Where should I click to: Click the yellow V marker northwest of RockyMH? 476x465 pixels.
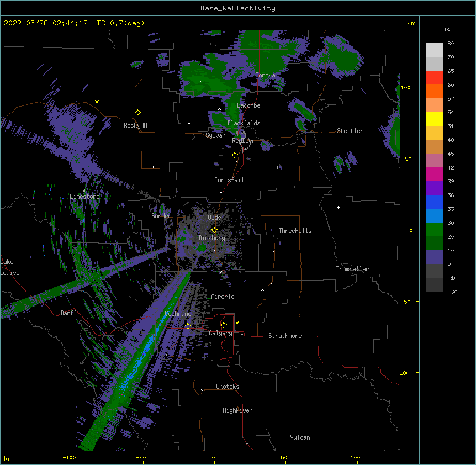[x=97, y=102]
